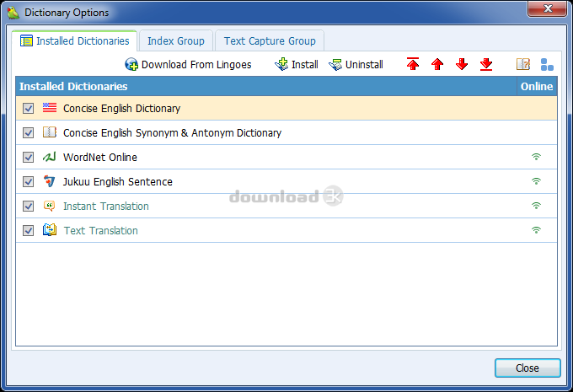The height and width of the screenshot is (392, 573).
Task: Uncheck Concise English Dictionary checkbox
Action: tap(28, 108)
